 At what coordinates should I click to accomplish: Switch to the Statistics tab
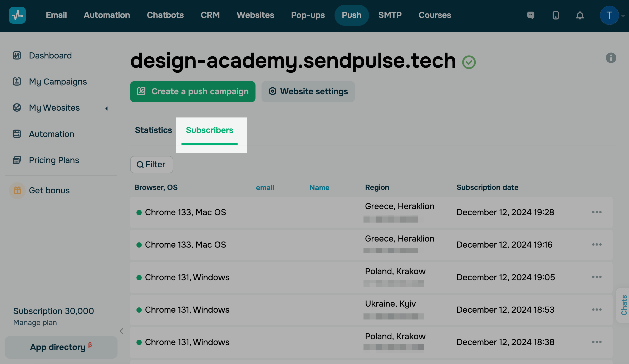click(153, 130)
